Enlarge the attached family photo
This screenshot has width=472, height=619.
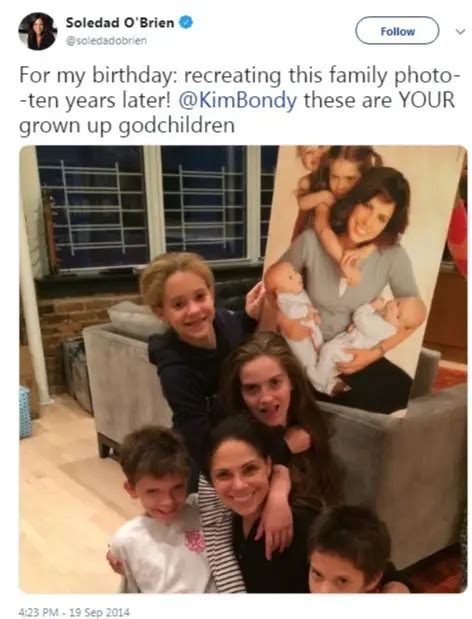click(243, 369)
